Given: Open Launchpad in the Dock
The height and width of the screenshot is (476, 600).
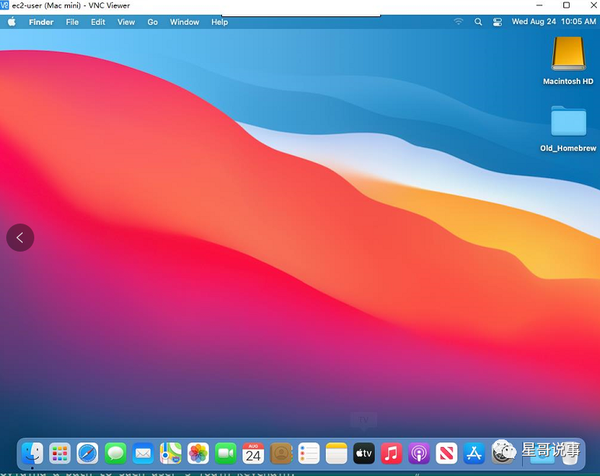Looking at the screenshot, I should click(60, 453).
